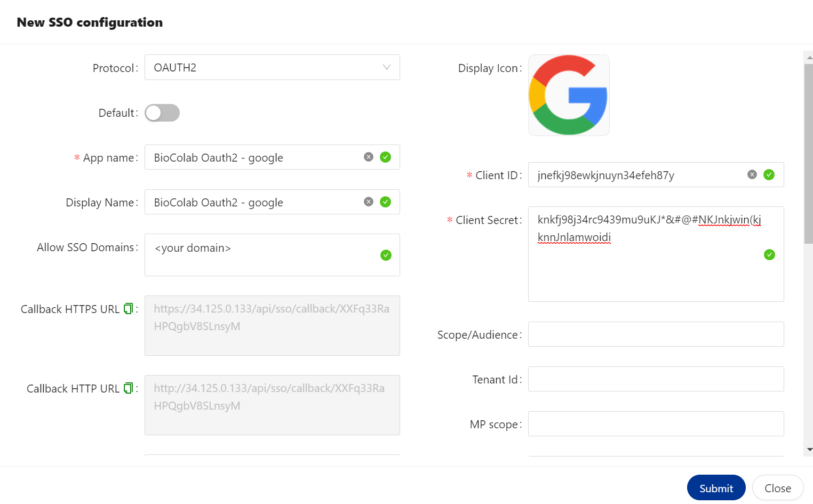Click the 'Client Secret' label
Viewport: 813px width, 504px height.
[x=488, y=220]
